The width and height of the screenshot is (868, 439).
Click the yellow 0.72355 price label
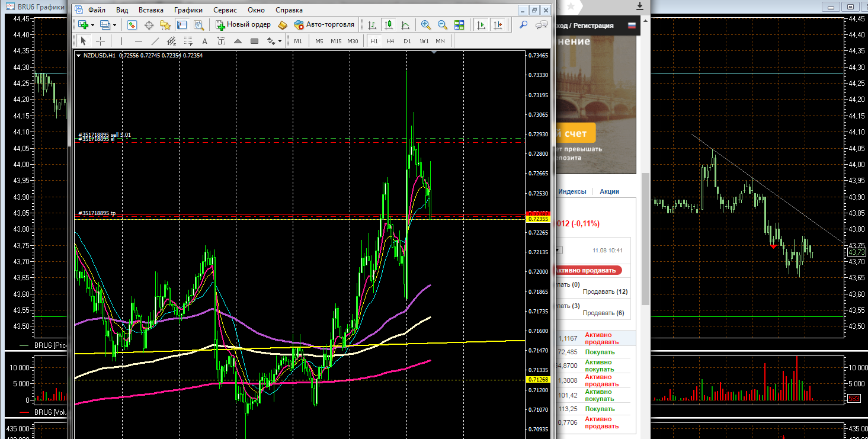coord(538,219)
